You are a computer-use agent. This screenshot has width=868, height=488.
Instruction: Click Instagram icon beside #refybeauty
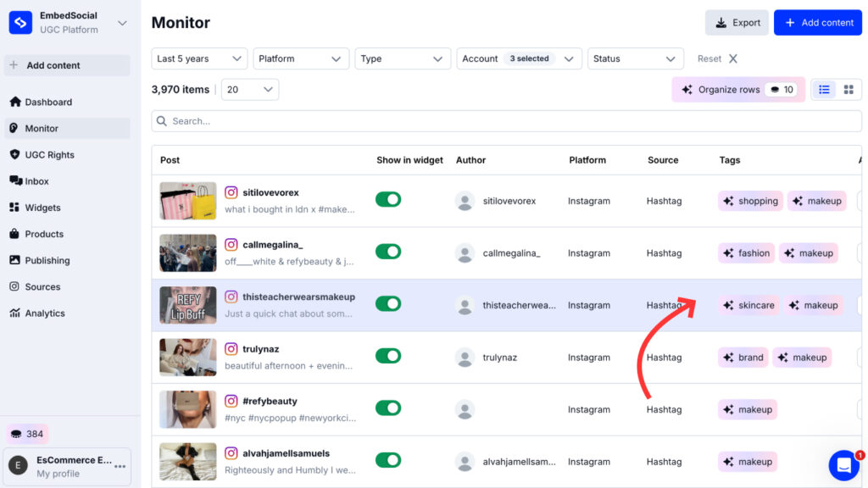coord(231,401)
